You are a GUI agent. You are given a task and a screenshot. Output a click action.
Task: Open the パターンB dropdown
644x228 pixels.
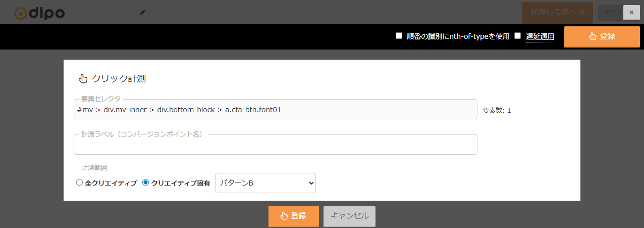(x=265, y=183)
